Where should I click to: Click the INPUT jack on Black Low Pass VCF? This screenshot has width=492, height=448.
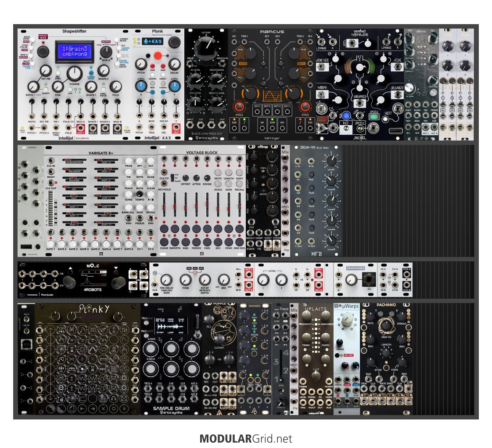pyautogui.click(x=190, y=125)
